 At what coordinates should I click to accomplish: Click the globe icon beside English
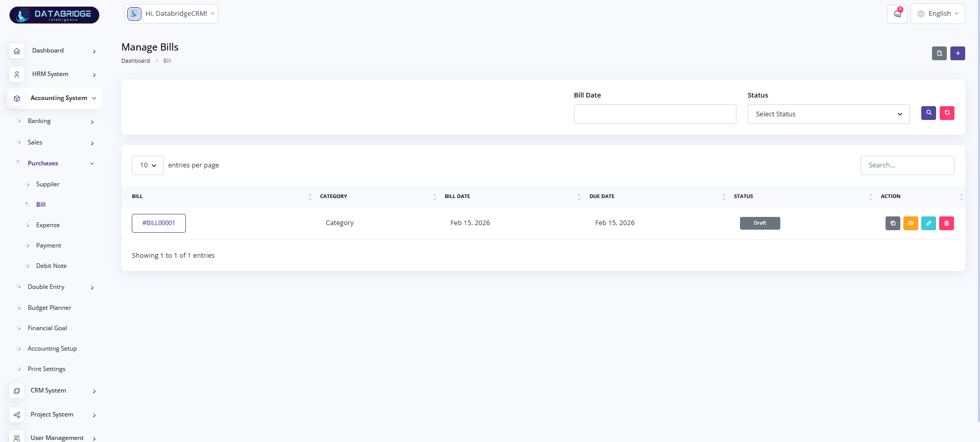coord(921,14)
